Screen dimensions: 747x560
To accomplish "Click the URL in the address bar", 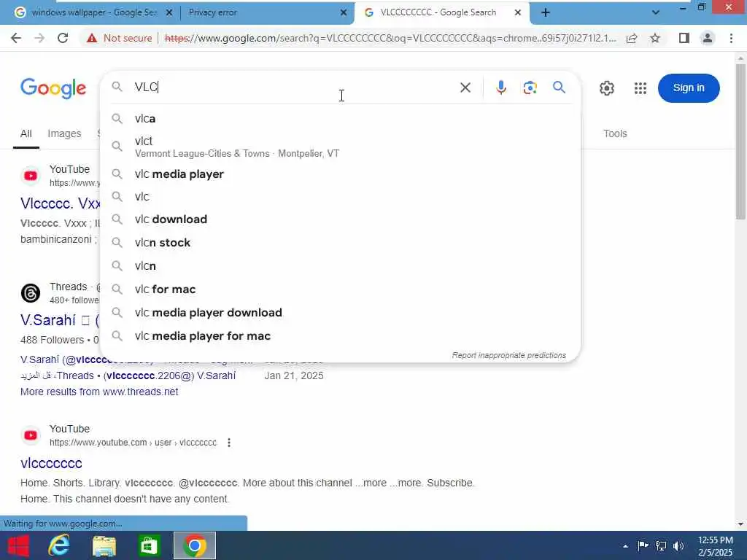I will 390,38.
